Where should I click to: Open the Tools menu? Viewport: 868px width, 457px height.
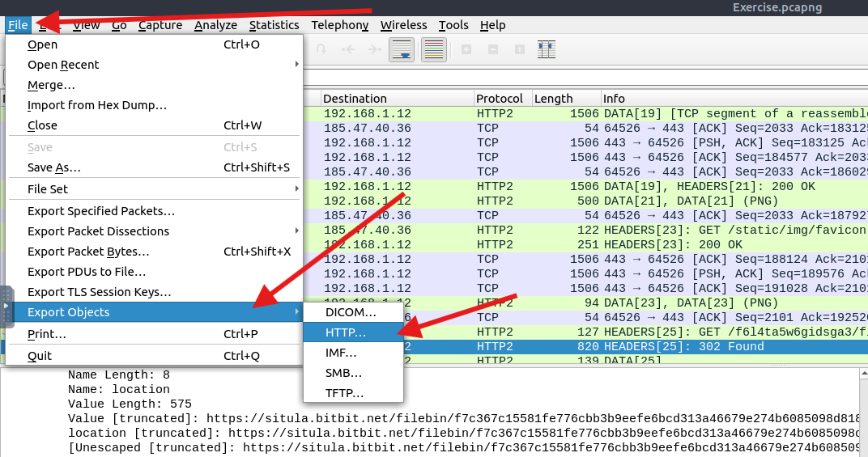tap(453, 25)
